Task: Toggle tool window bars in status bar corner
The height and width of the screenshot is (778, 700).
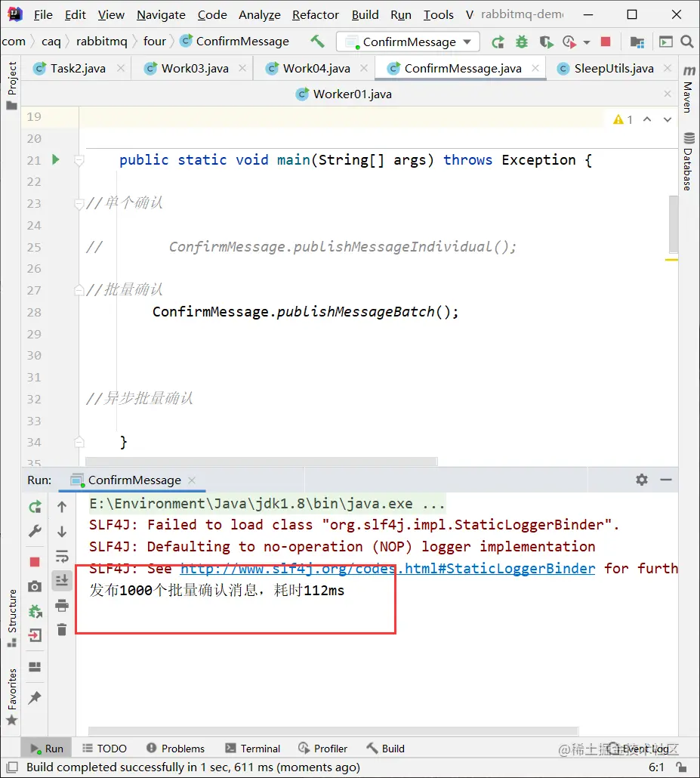Action: pos(12,767)
